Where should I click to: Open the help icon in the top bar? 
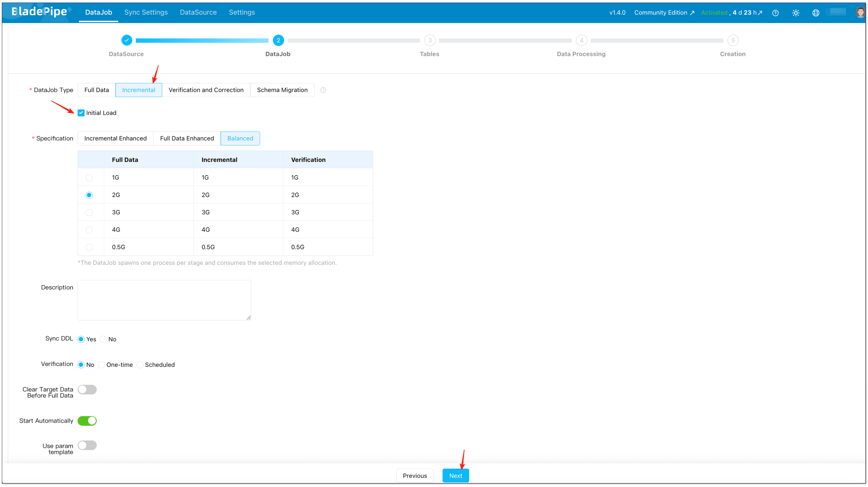[x=775, y=12]
